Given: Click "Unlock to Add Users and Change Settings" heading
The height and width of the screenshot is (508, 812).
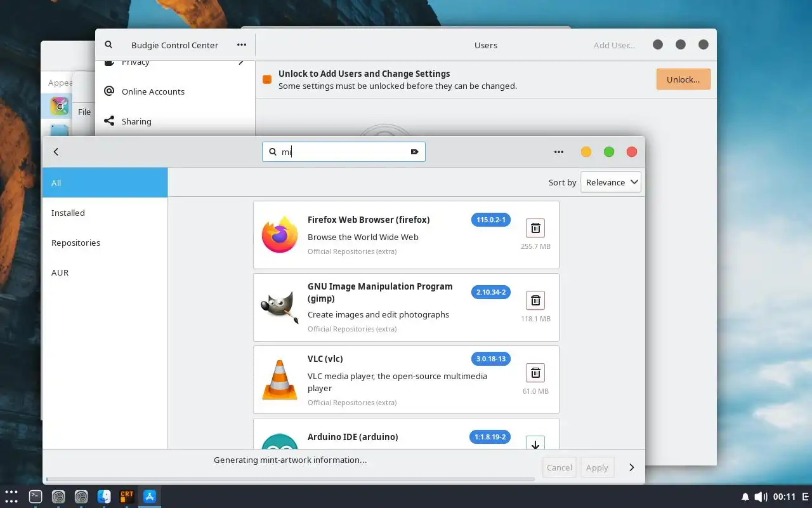Looking at the screenshot, I should coord(364,74).
